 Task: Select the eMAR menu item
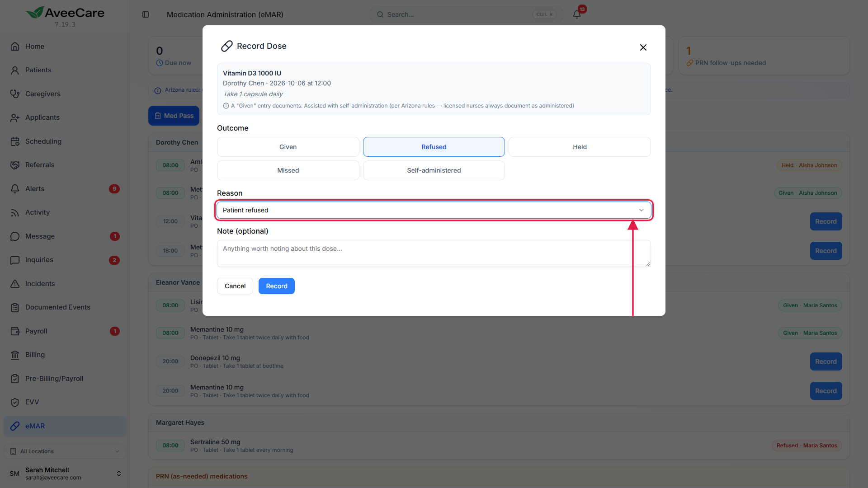tap(65, 426)
